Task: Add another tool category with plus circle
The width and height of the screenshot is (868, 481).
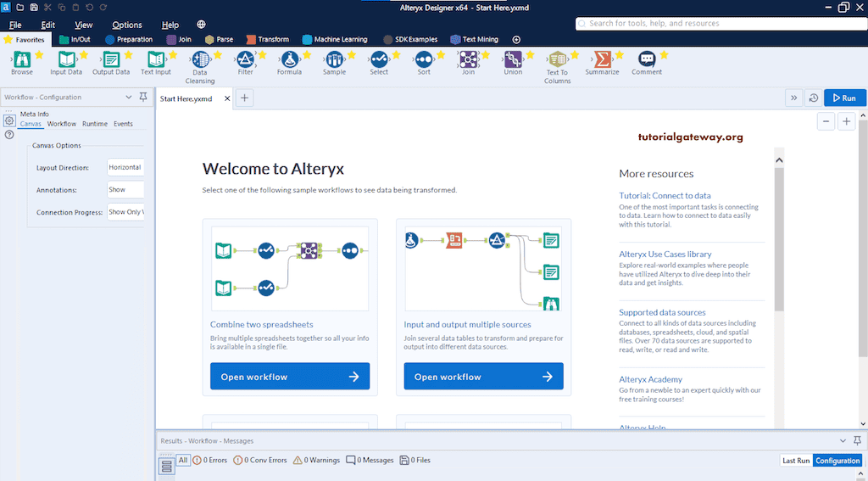Action: (516, 39)
